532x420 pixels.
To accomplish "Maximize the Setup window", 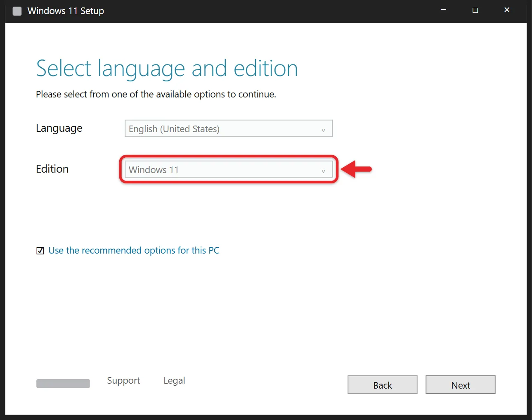I will point(475,10).
